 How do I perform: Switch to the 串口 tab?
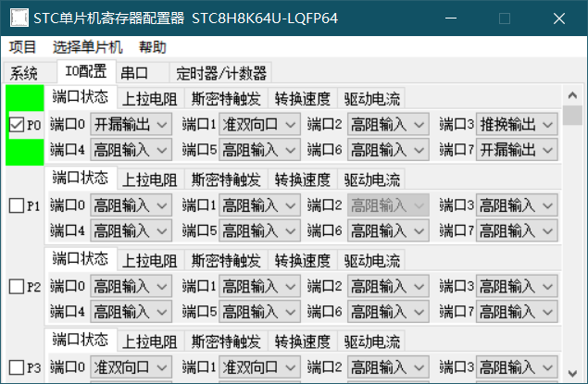143,73
